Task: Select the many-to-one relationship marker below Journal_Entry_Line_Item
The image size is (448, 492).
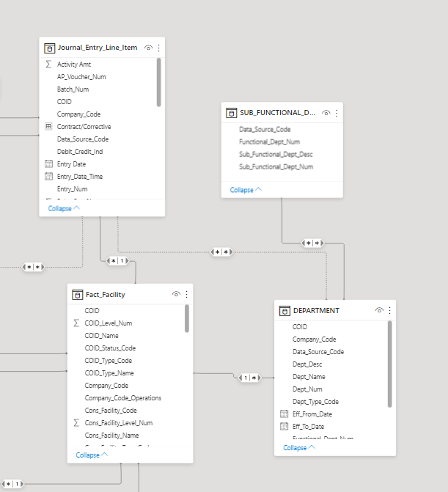Action: (117, 261)
